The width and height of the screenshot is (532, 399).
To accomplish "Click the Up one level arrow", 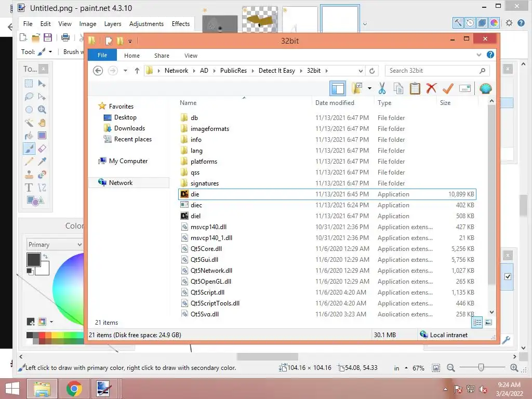I will (x=137, y=71).
